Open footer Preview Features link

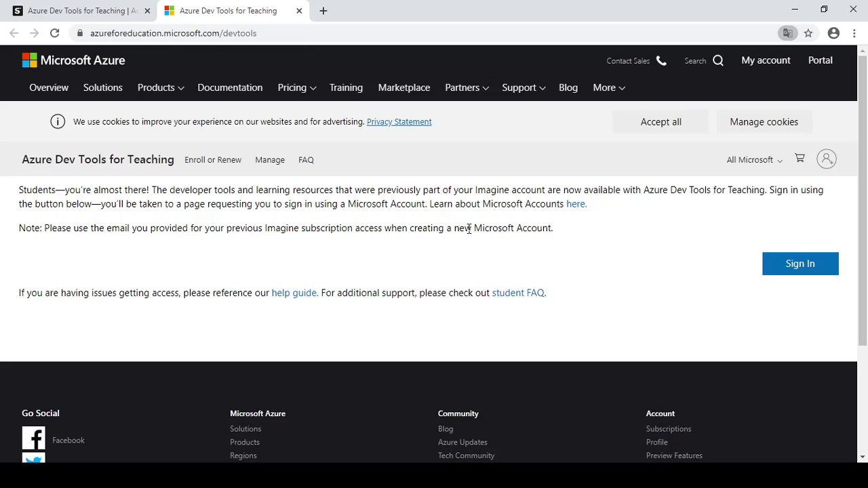point(674,456)
